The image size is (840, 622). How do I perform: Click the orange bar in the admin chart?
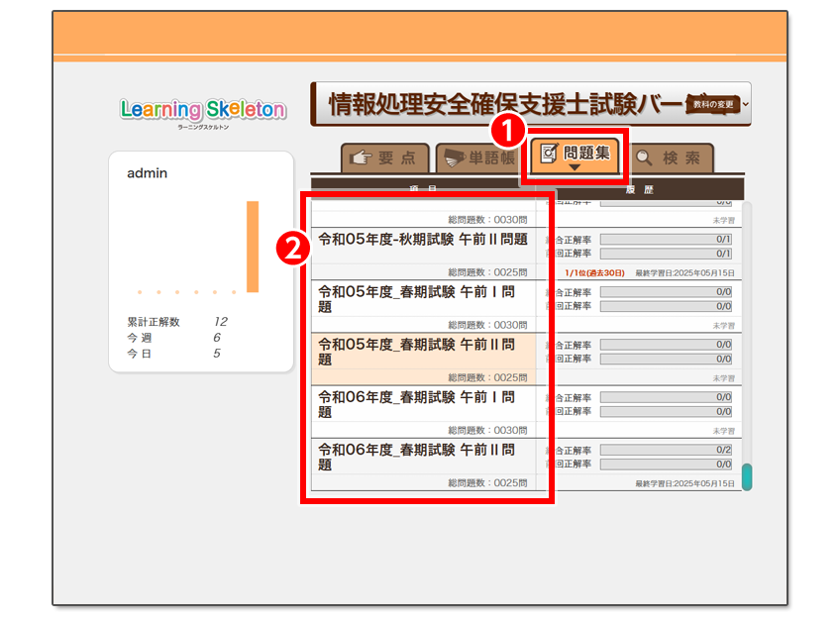(x=253, y=247)
